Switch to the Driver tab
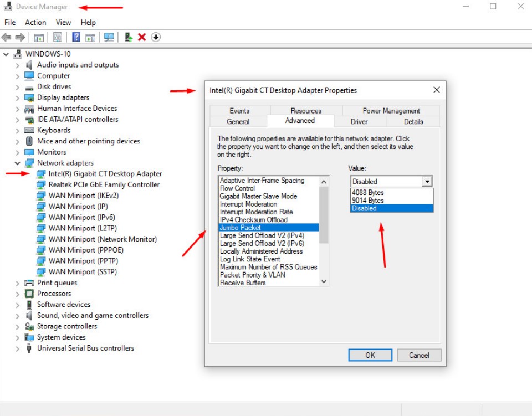532x416 pixels. click(359, 122)
